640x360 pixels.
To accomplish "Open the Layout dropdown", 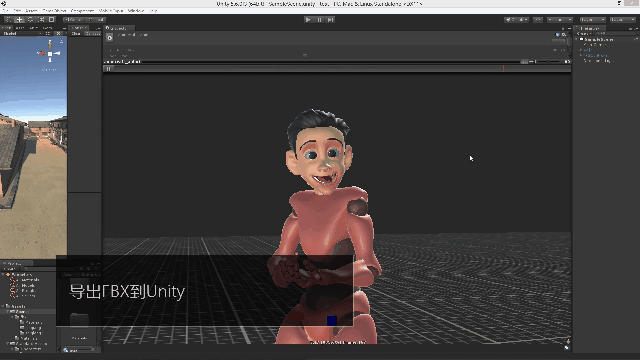I will click(x=623, y=20).
